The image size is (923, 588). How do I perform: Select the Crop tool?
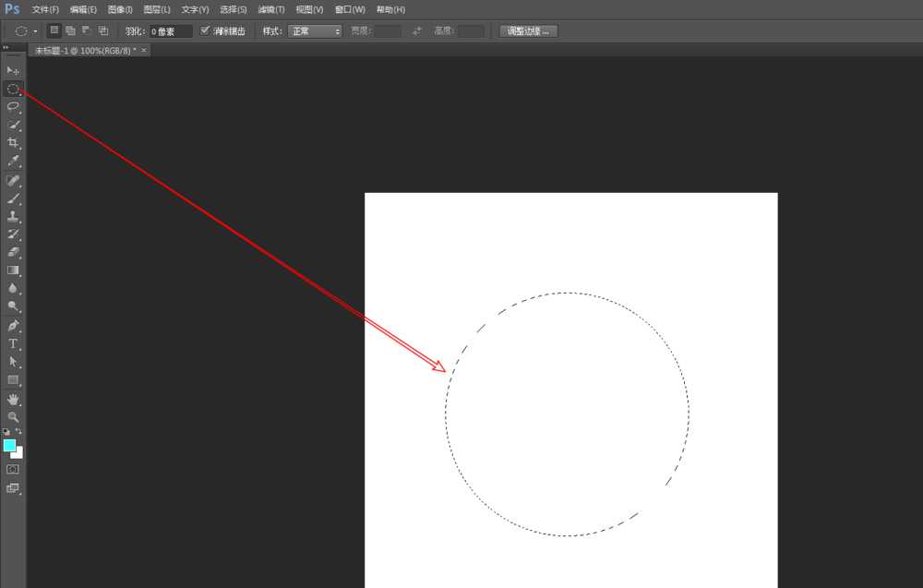(x=13, y=142)
